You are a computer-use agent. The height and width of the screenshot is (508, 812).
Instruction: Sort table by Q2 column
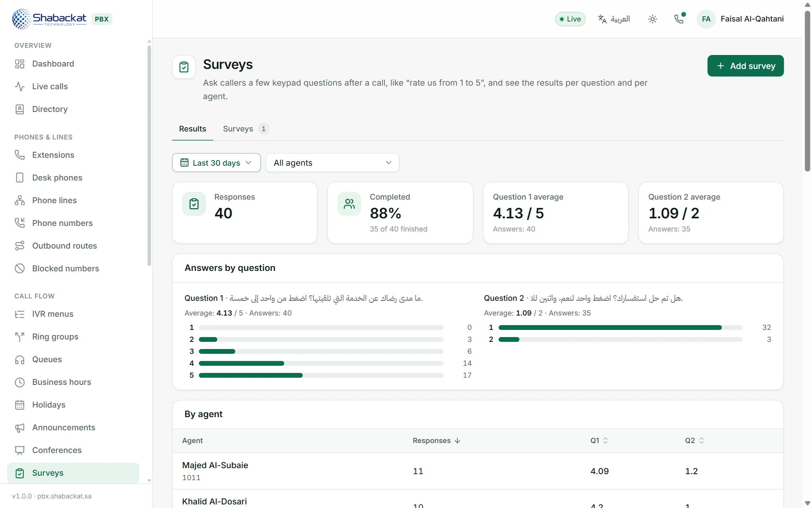695,441
